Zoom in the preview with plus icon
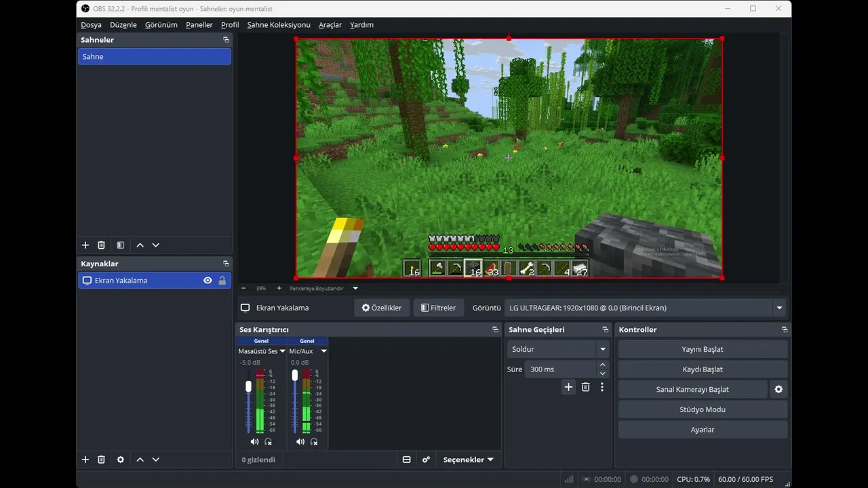 (279, 288)
